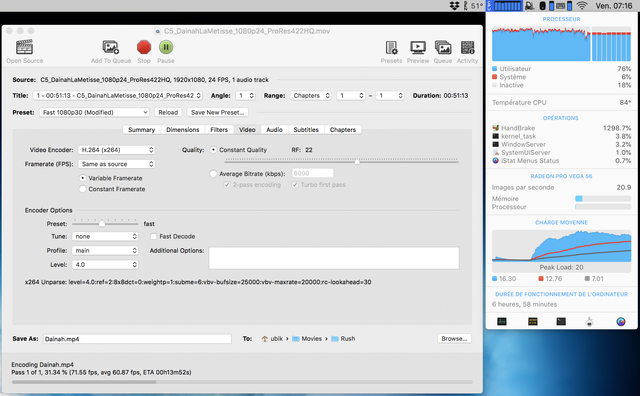Click the Dropbox menu bar icon
The width and height of the screenshot is (640, 396).
tap(454, 6)
